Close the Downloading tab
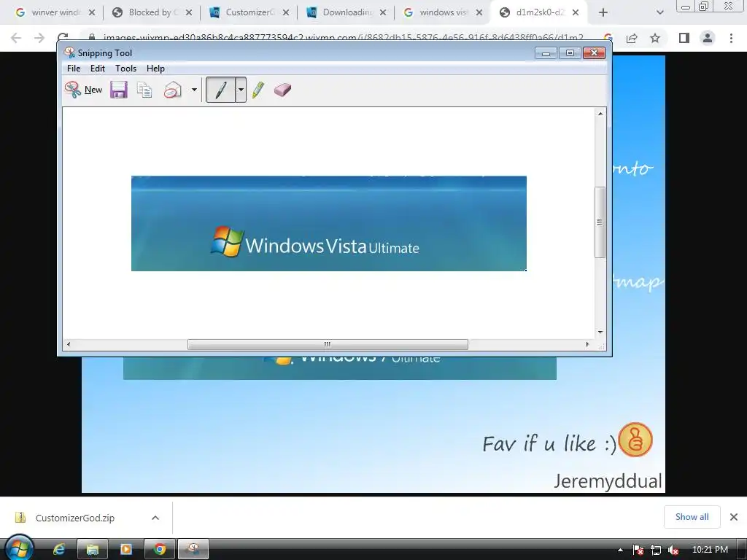The image size is (747, 560). 383,12
